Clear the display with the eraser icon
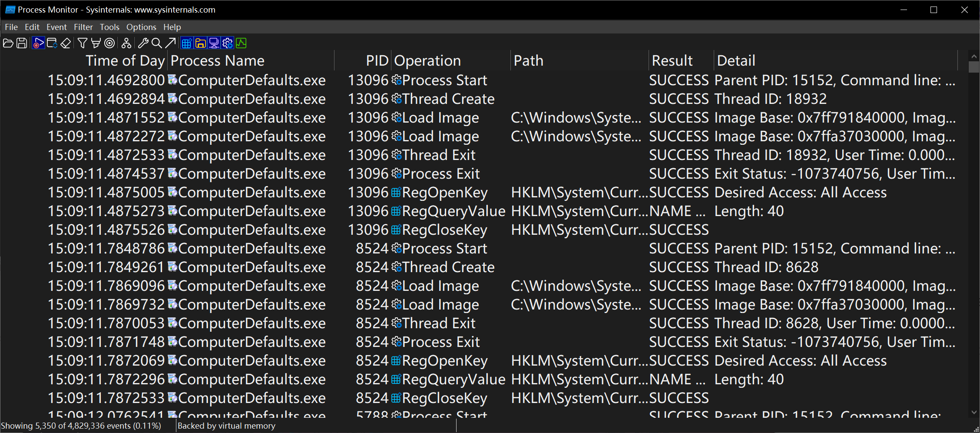The width and height of the screenshot is (980, 433). tap(66, 43)
